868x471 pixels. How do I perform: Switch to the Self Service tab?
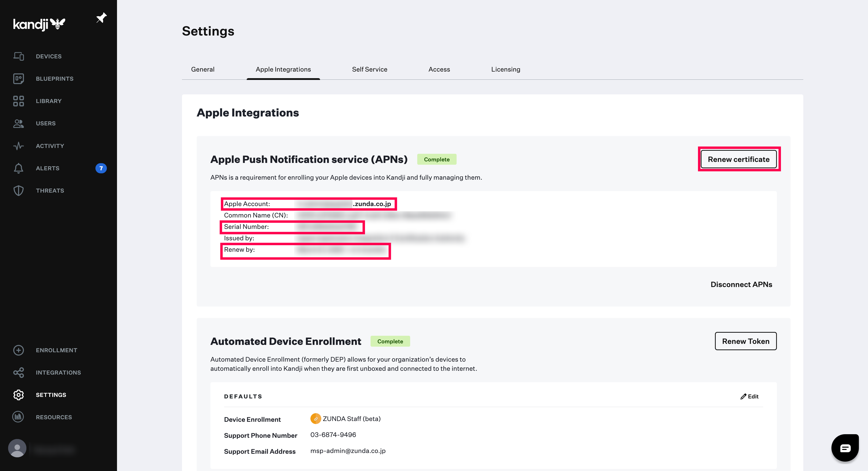[x=370, y=69]
